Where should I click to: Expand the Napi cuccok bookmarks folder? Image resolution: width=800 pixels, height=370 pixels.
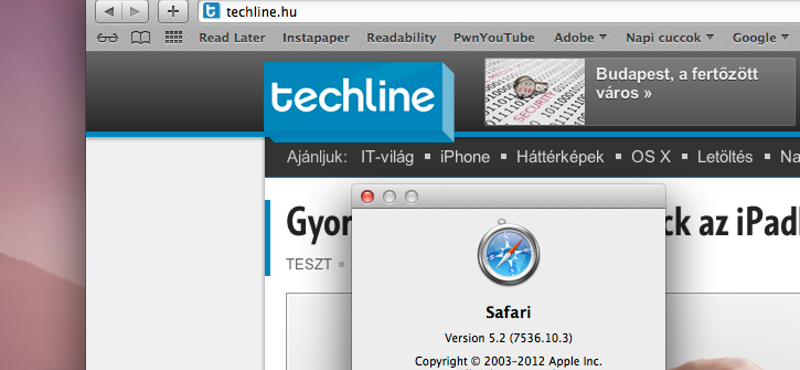tap(670, 38)
